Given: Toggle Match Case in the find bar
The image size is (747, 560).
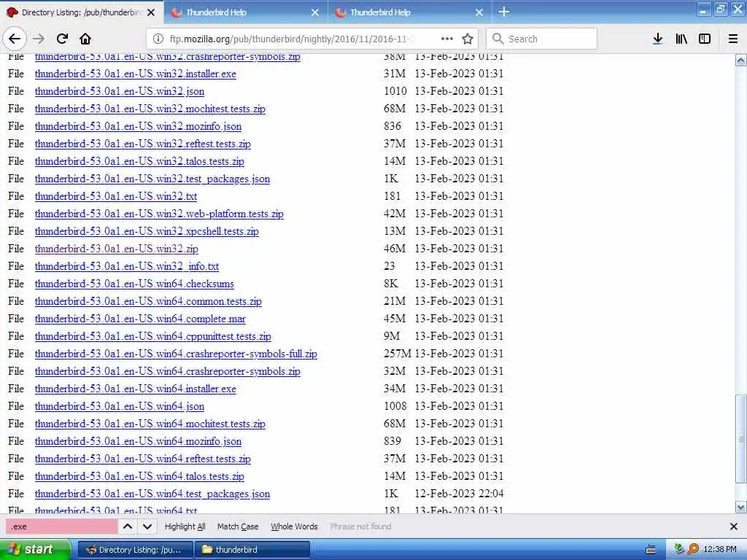Looking at the screenshot, I should click(238, 526).
